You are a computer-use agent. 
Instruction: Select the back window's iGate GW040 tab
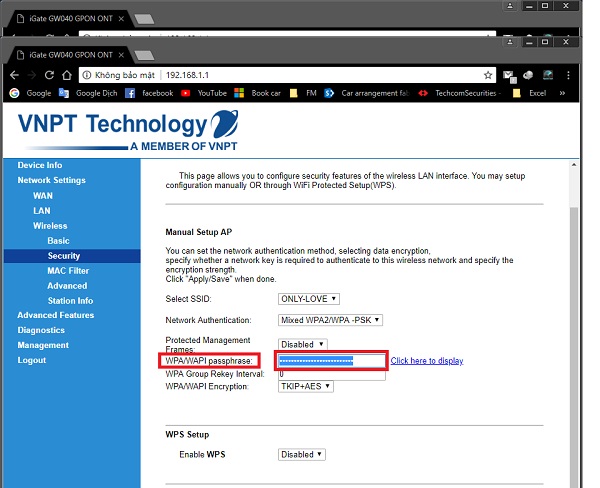pos(69,18)
